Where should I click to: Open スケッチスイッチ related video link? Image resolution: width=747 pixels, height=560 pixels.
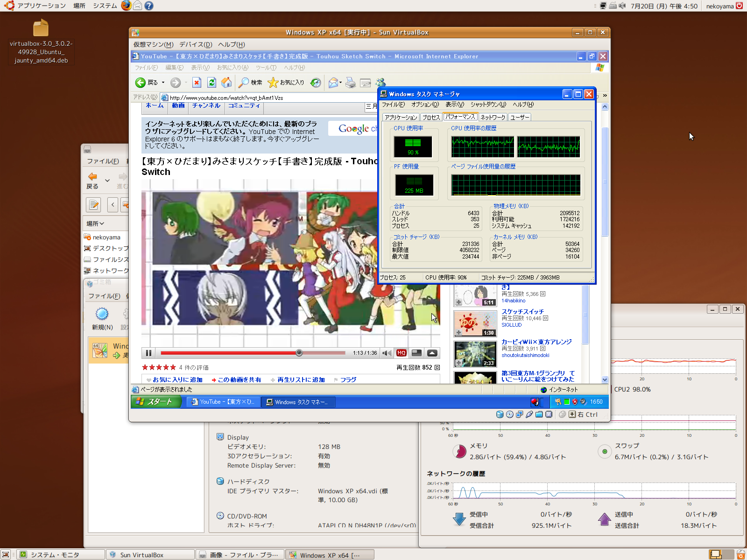pyautogui.click(x=522, y=312)
